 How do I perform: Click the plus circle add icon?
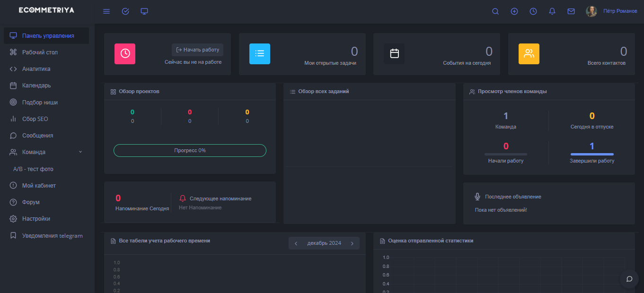[514, 11]
